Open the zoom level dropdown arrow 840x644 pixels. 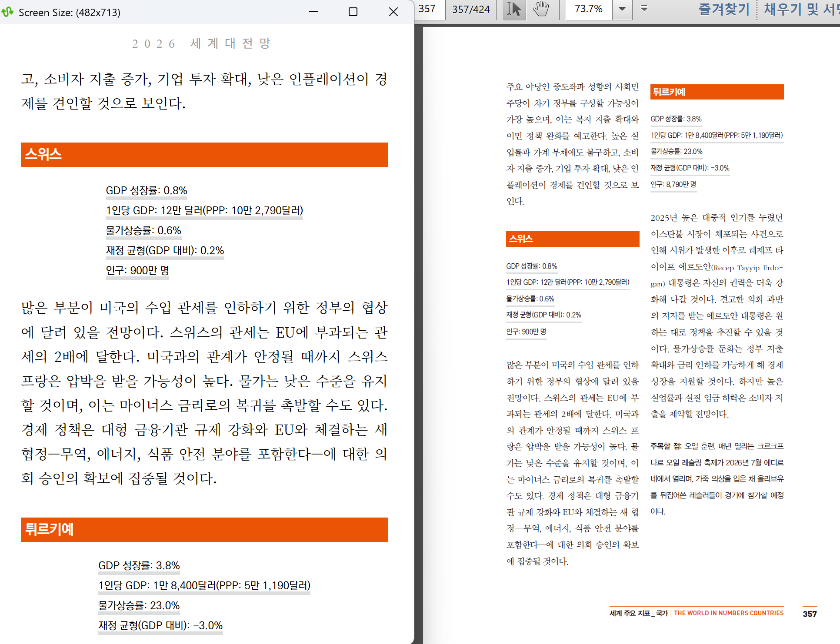(x=622, y=9)
